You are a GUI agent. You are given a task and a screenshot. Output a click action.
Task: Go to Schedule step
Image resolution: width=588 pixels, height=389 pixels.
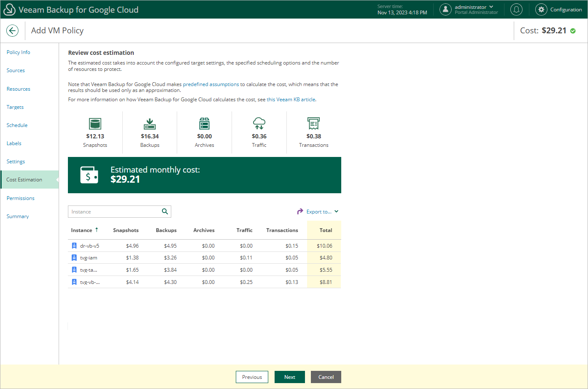point(17,125)
